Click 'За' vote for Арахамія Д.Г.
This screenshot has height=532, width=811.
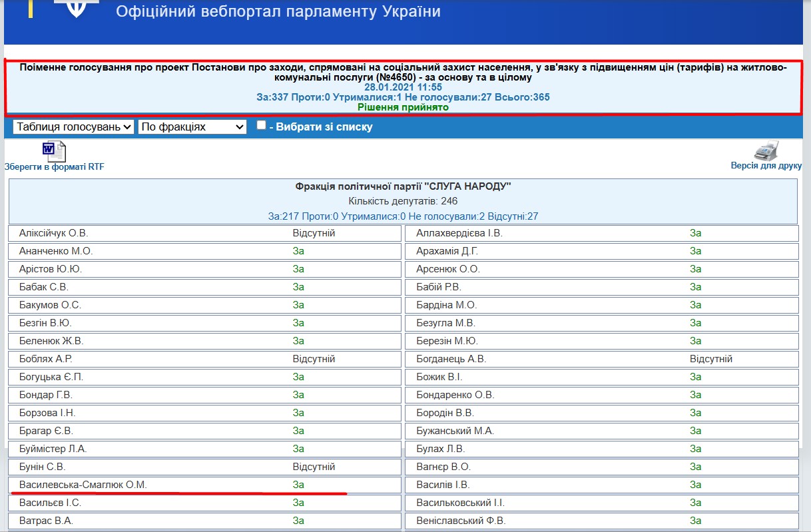tap(696, 251)
